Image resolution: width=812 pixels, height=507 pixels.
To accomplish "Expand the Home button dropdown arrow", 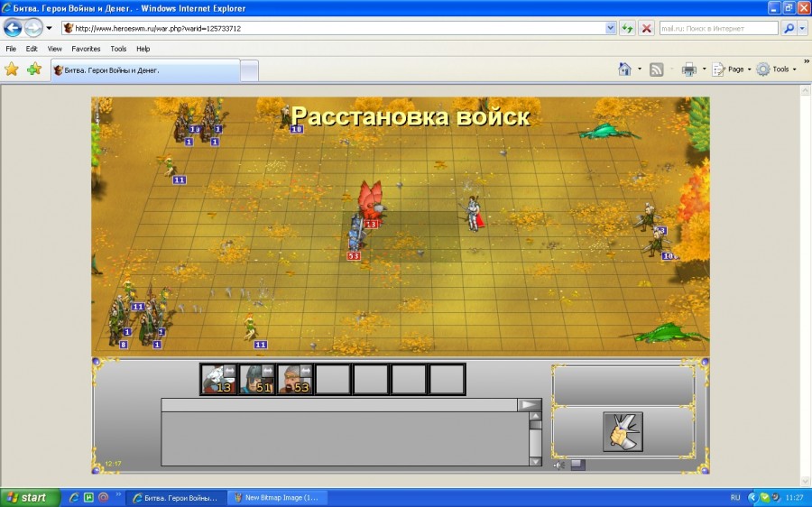I will [640, 69].
